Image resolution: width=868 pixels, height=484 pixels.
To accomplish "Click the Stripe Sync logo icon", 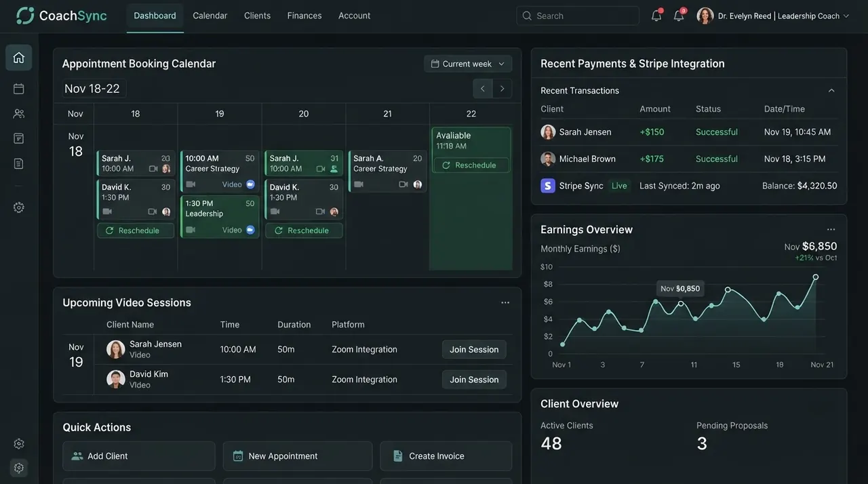I will [548, 186].
